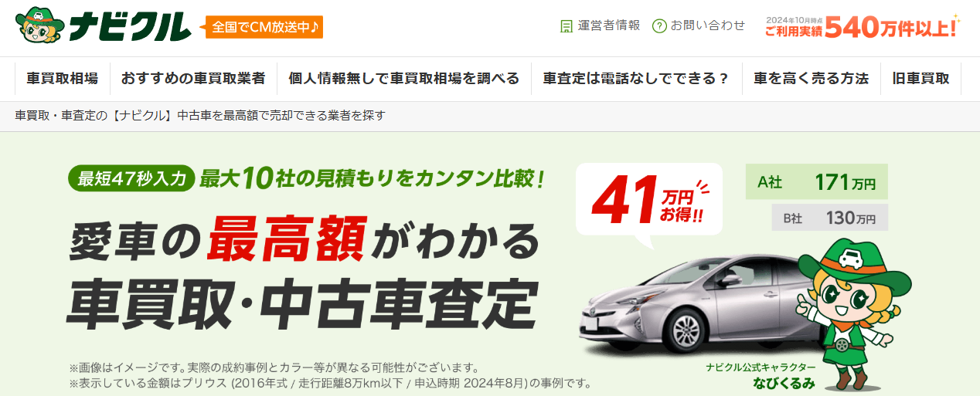Click the 全国でCM放送中 orange badge
Image resolution: width=980 pixels, height=396 pixels.
coord(264,27)
